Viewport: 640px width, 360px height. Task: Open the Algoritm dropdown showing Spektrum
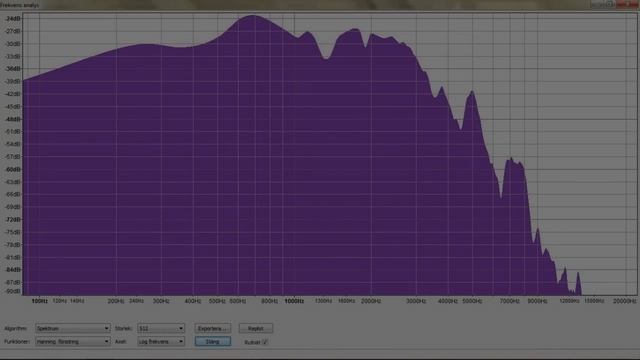point(73,328)
